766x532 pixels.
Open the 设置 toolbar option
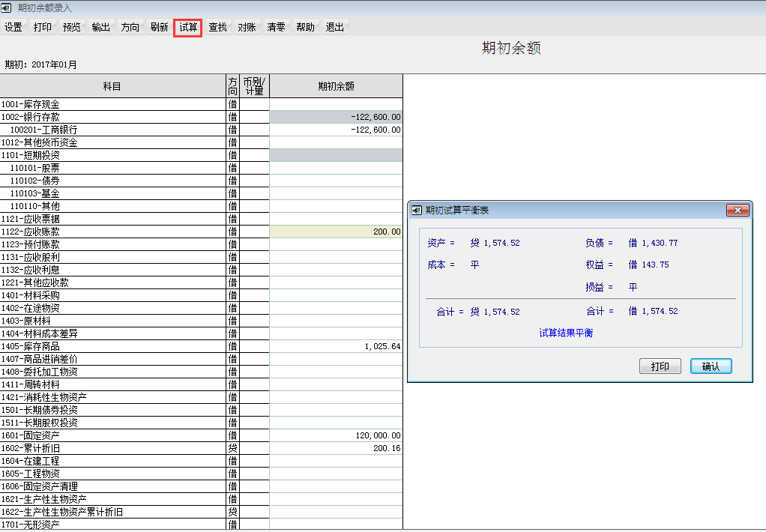(13, 28)
